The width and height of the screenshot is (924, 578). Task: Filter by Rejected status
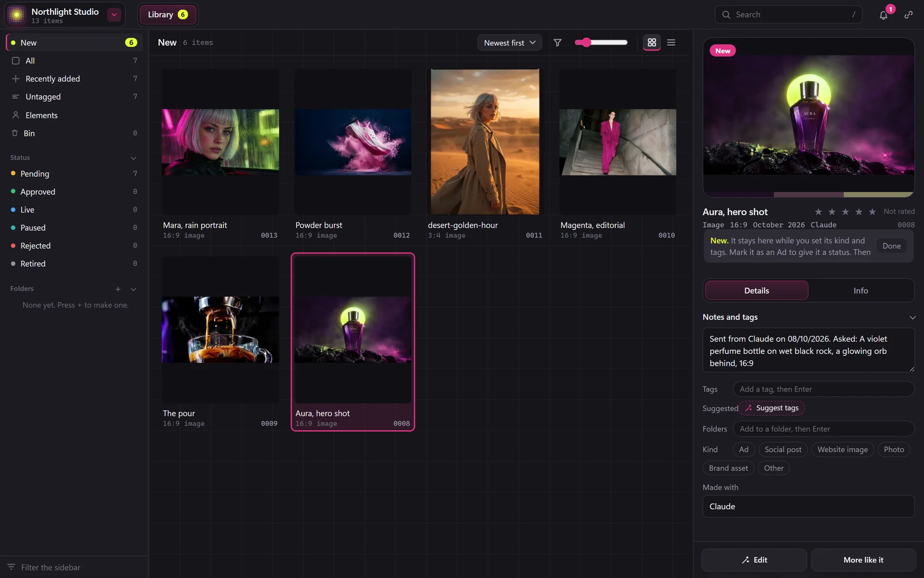tap(74, 246)
